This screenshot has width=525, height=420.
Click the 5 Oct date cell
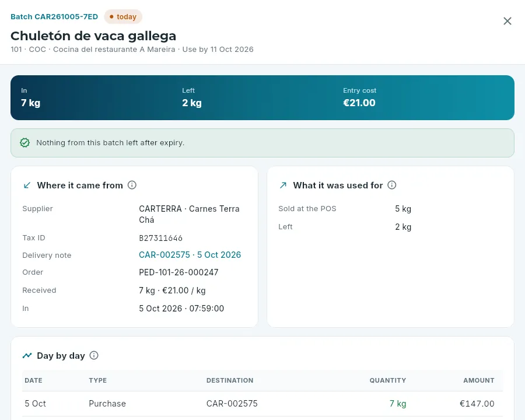(x=35, y=404)
